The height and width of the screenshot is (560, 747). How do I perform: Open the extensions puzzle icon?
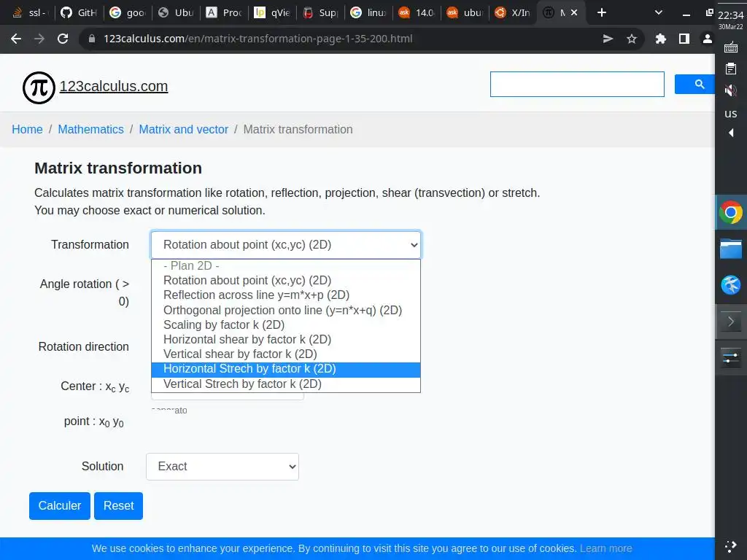tap(660, 39)
